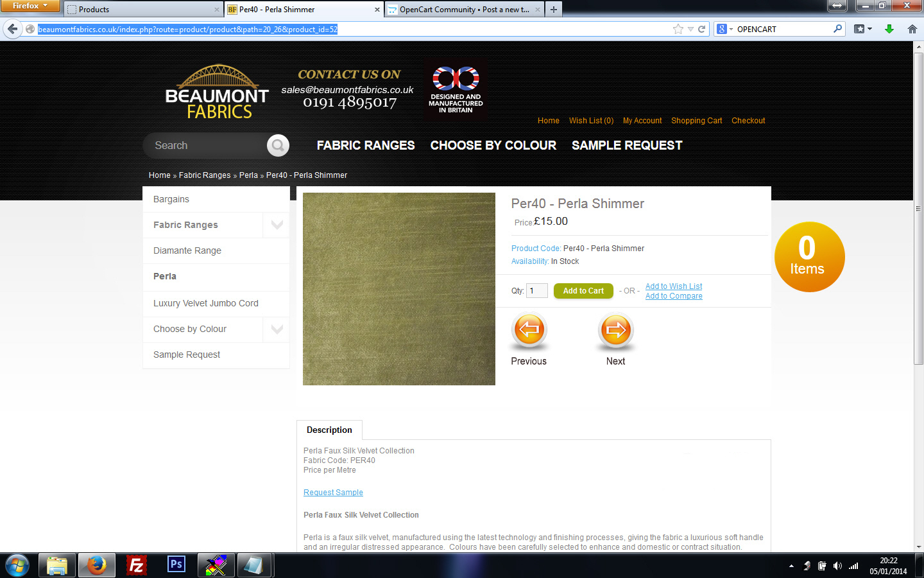The width and height of the screenshot is (924, 578).
Task: Reload the page with the refresh icon
Action: [702, 29]
